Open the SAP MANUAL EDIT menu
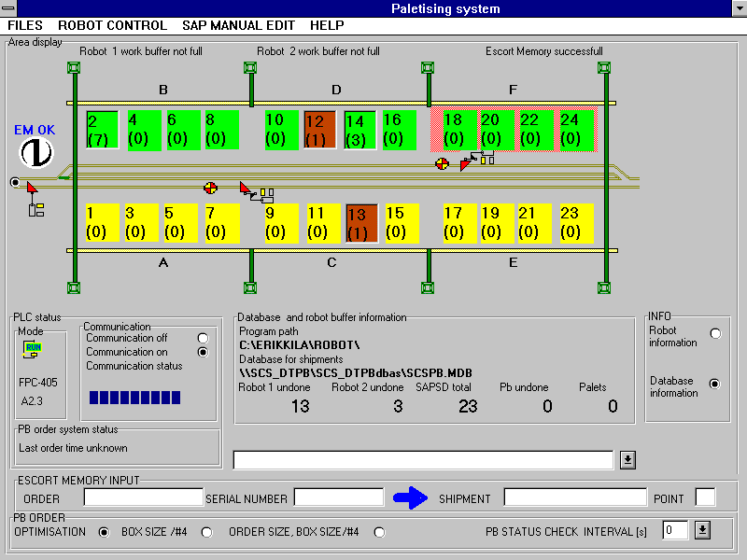747x560 pixels. coord(238,25)
